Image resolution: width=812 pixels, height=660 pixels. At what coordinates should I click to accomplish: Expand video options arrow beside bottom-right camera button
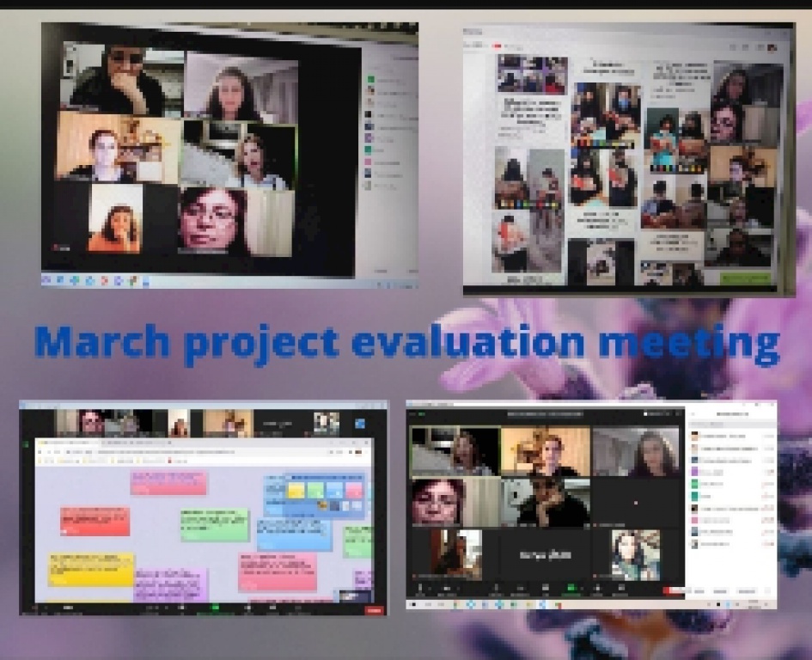(457, 588)
